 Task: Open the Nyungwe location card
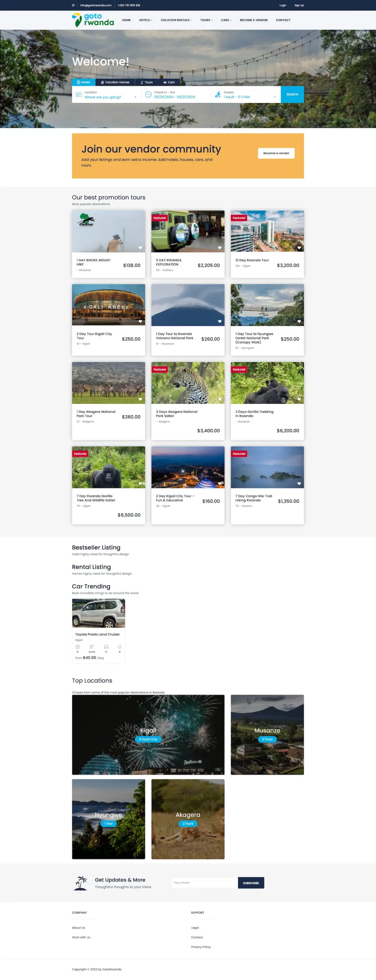[109, 819]
